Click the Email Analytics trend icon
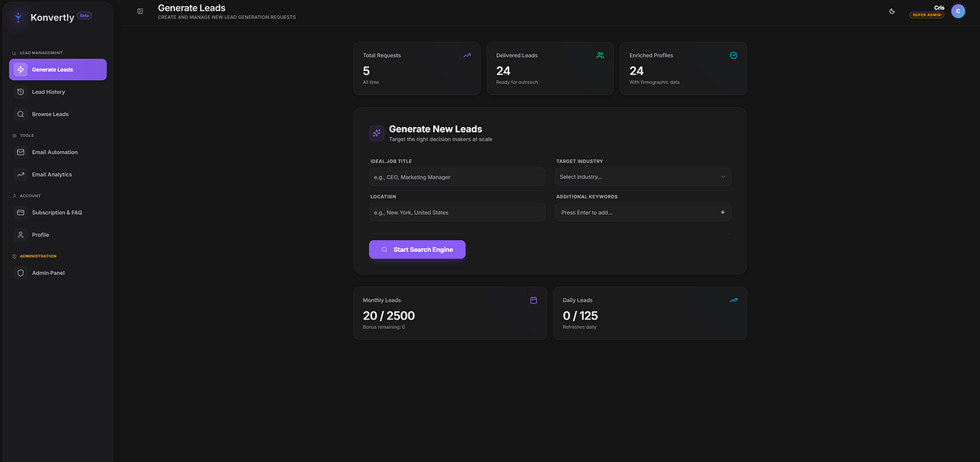 (x=21, y=175)
